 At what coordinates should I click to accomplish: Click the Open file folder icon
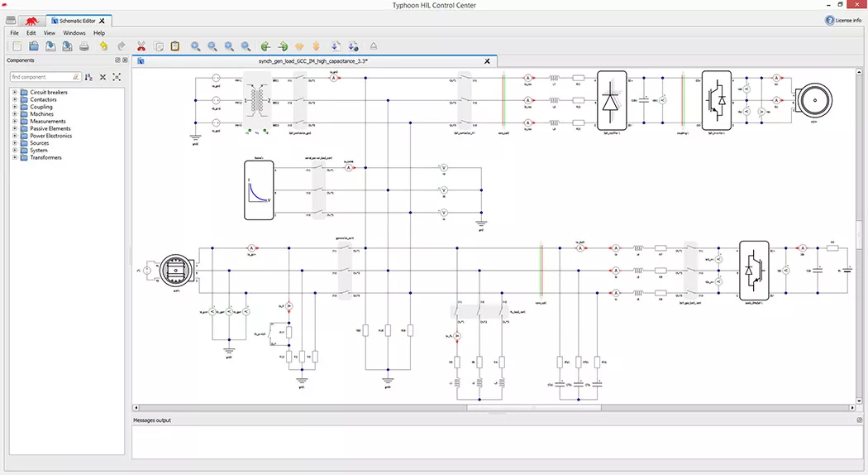(x=34, y=46)
